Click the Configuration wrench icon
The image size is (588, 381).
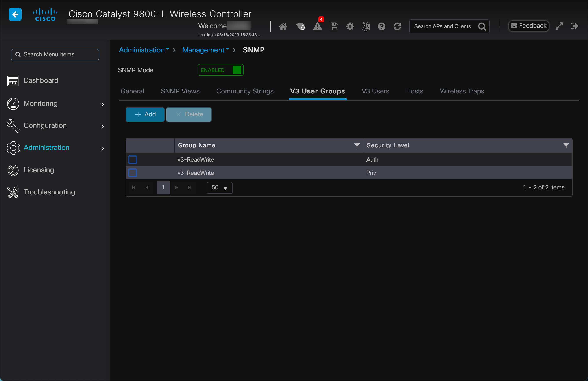13,126
